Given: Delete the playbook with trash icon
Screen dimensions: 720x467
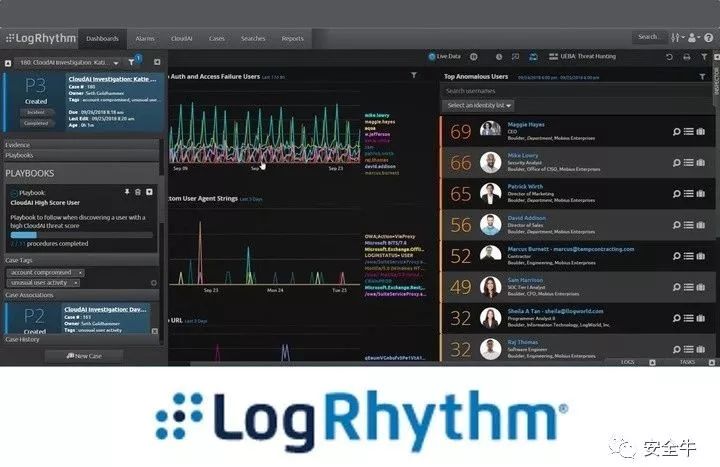Looking at the screenshot, I should point(138,192).
